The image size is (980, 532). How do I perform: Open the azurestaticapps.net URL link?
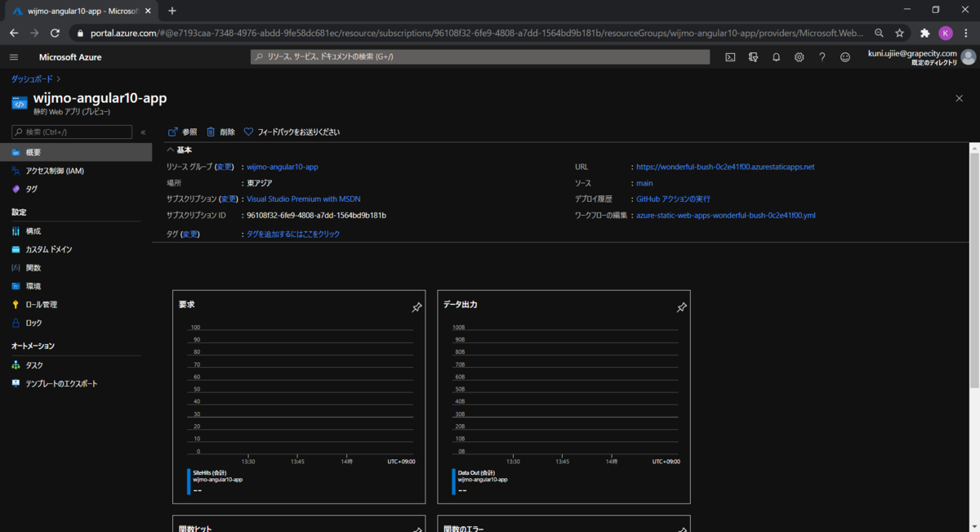pyautogui.click(x=725, y=167)
